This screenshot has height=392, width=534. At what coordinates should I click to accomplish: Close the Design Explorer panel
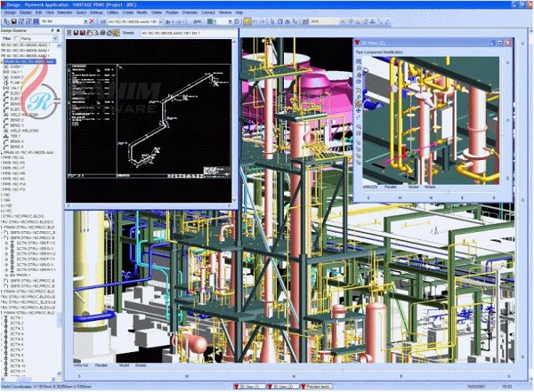point(58,30)
